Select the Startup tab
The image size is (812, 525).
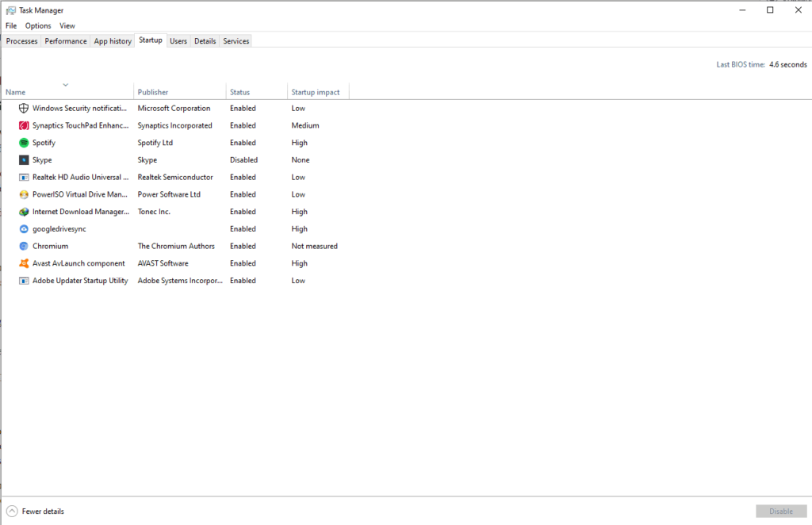click(x=151, y=40)
